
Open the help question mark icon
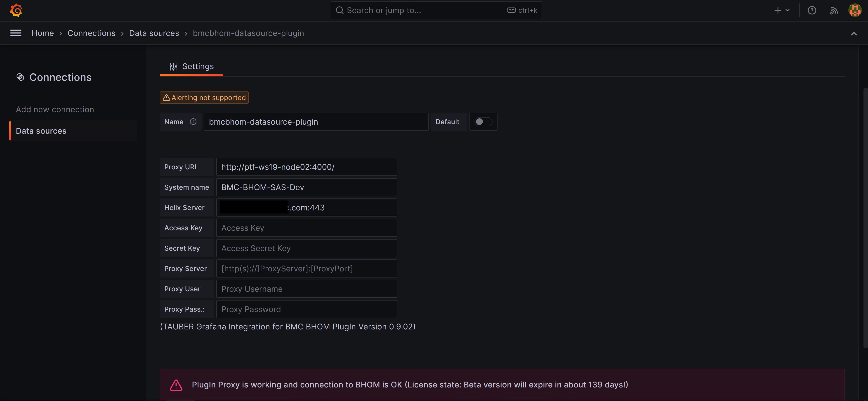[x=812, y=10]
